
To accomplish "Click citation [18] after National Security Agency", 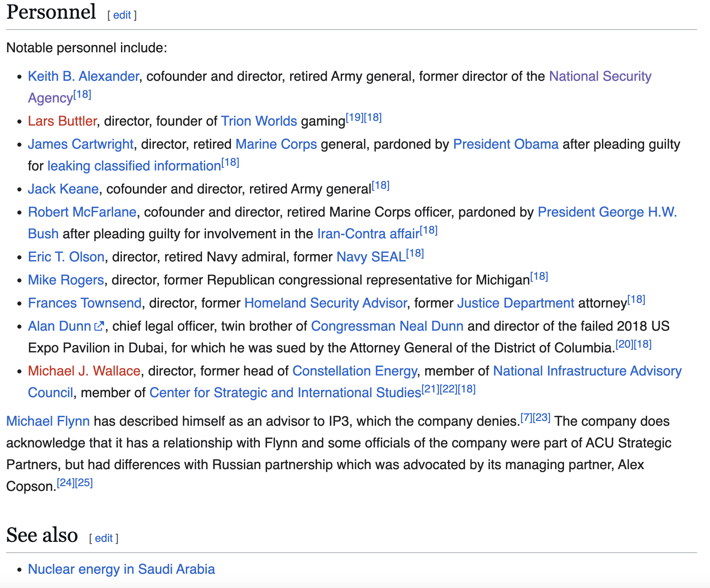I will (83, 94).
